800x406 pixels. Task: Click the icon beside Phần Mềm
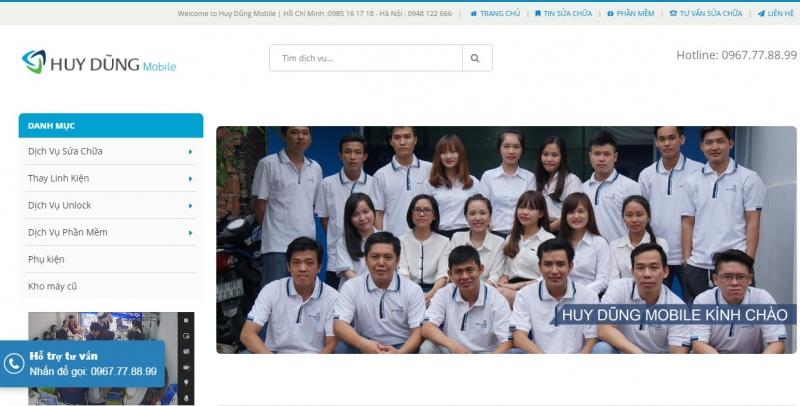[x=609, y=14]
